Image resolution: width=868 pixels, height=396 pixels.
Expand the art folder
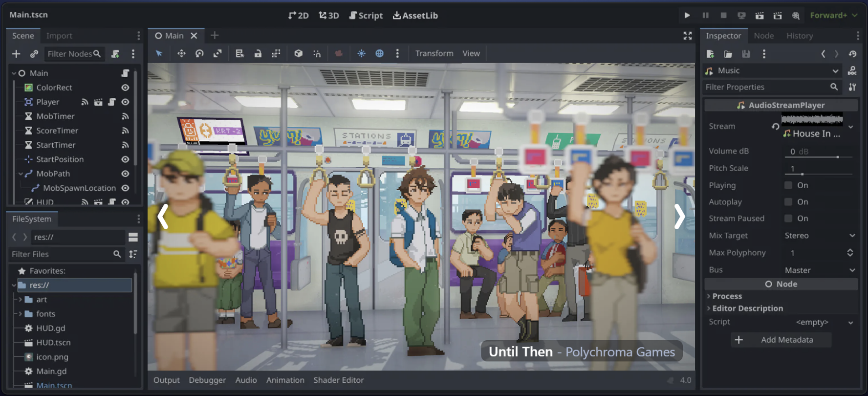(x=21, y=299)
